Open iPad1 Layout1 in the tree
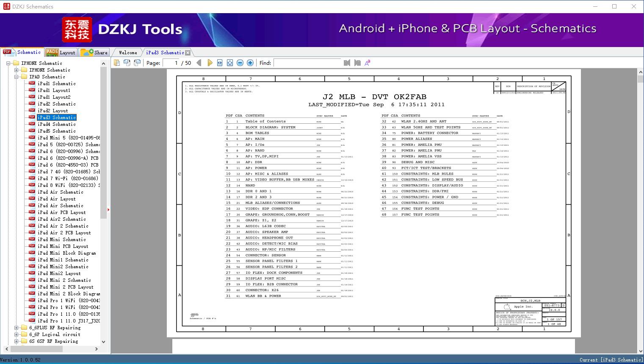Image resolution: width=644 pixels, height=364 pixels. [54, 90]
